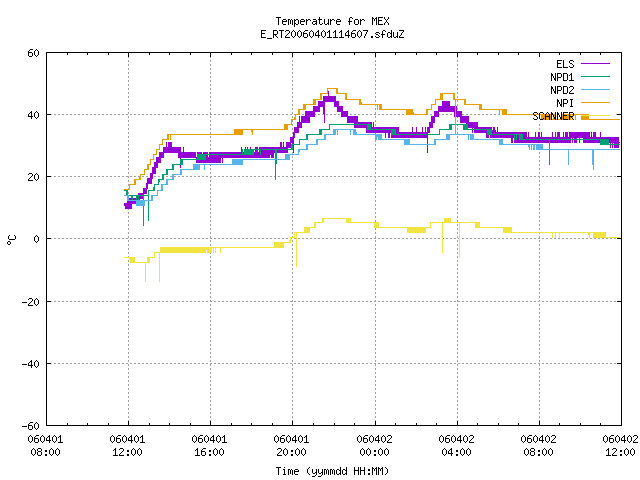Screen dimensions: 640x480
Task: Pick the purple ELS legend line sample
Action: click(x=596, y=64)
